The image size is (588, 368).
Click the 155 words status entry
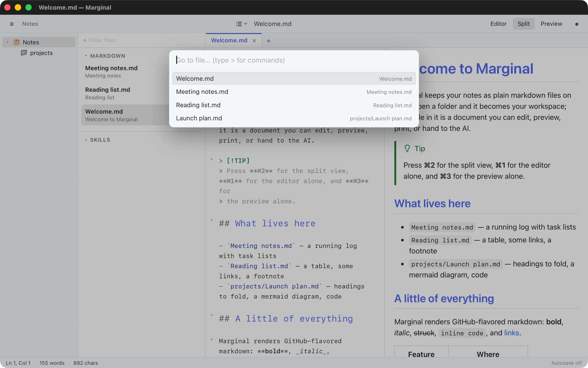click(x=52, y=363)
